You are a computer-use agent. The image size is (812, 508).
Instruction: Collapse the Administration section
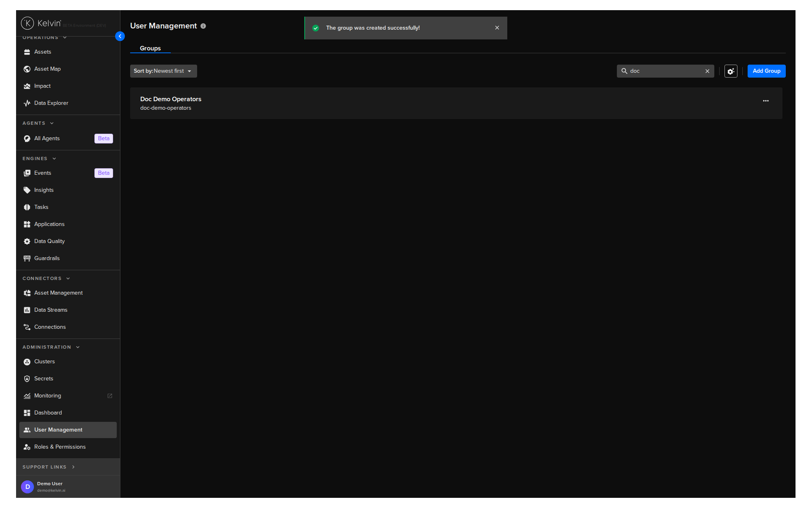[51, 347]
